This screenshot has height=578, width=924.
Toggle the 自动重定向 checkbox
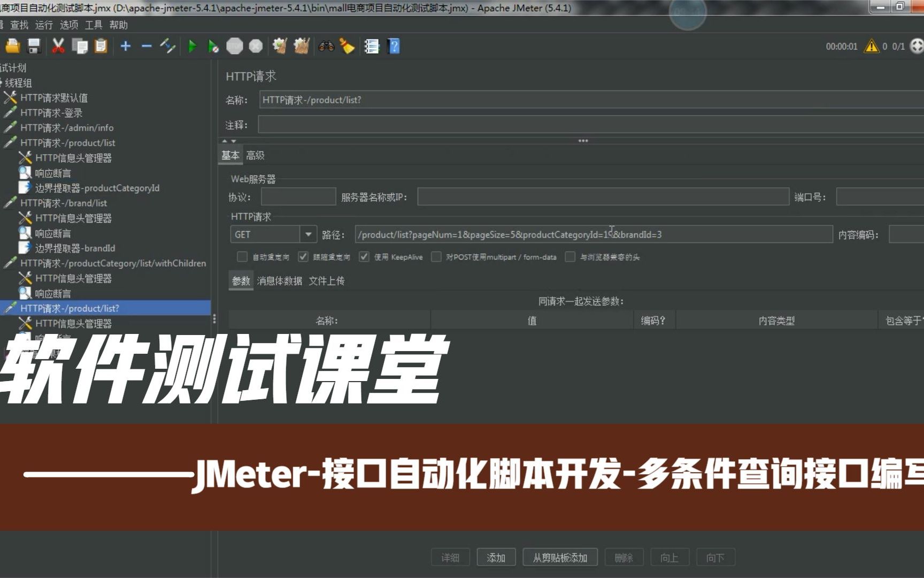(242, 257)
